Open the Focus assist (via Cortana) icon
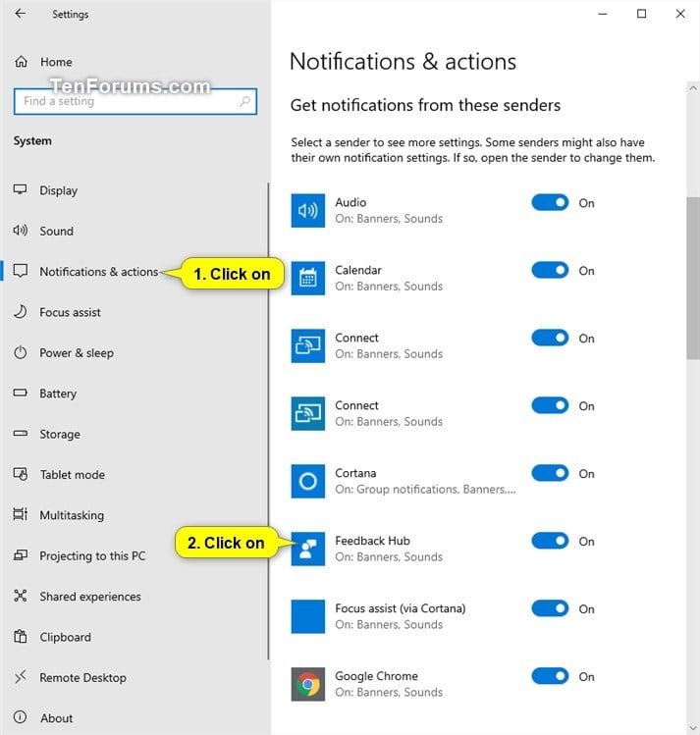Viewport: 700px width, 735px height. [x=307, y=616]
